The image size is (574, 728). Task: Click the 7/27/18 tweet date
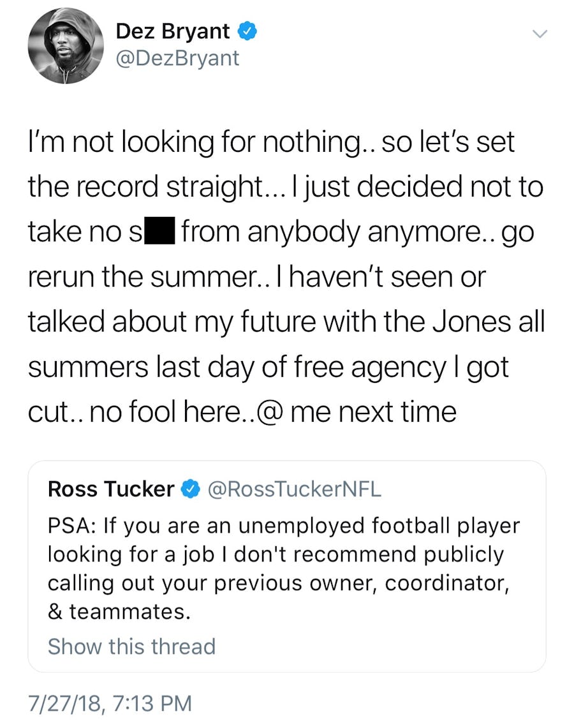click(x=109, y=704)
